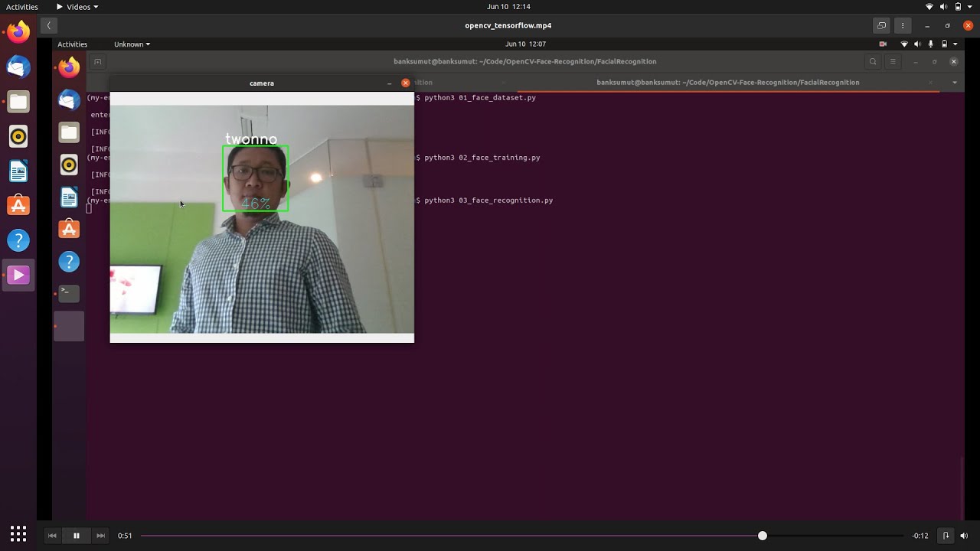The image size is (980, 551).
Task: Open LibreOffice Writer from the host dock
Action: tap(18, 171)
